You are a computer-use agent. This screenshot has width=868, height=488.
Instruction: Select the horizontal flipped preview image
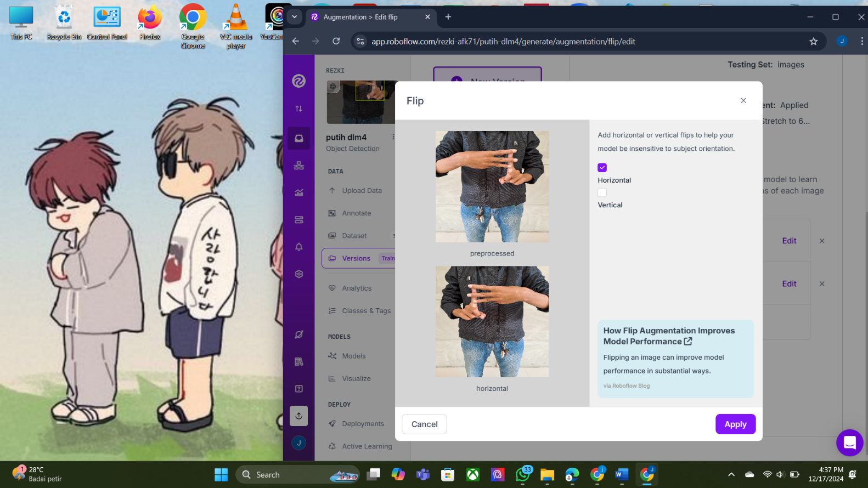pyautogui.click(x=492, y=321)
